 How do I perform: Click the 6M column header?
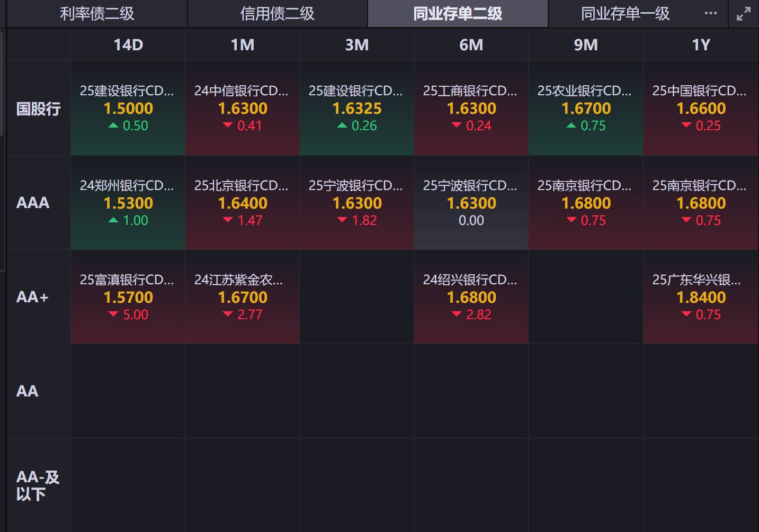click(x=471, y=45)
